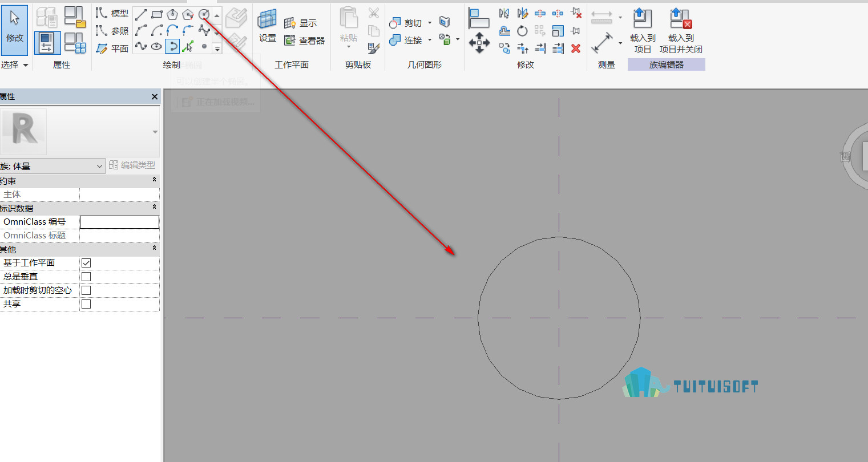Select the Inscribed Polygon draw tool

point(172,14)
